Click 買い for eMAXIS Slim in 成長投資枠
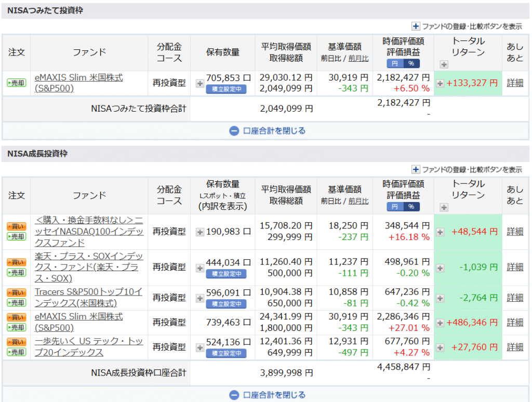This screenshot has width=532, height=402. click(17, 317)
